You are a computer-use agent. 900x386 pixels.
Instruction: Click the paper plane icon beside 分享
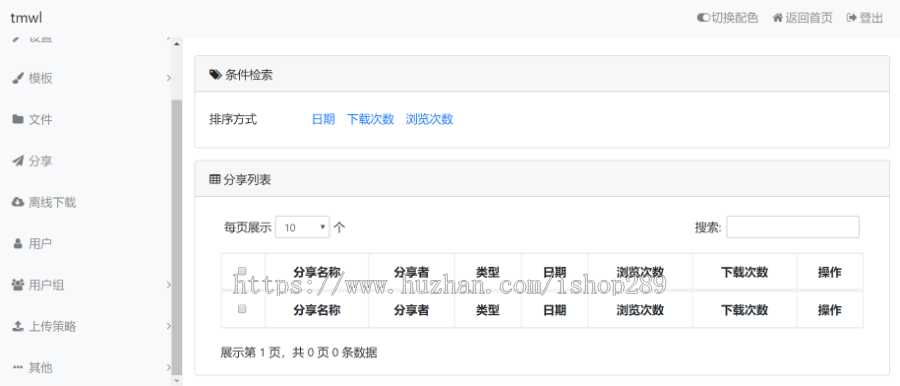tap(18, 161)
